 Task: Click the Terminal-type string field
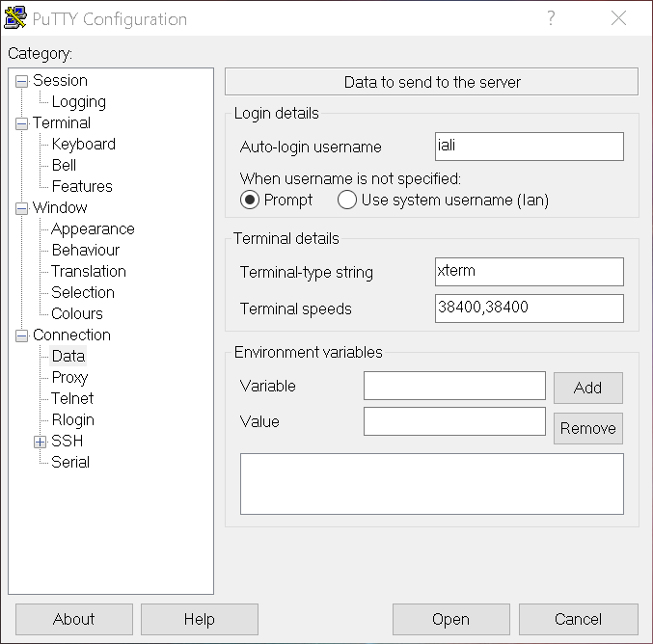(x=530, y=272)
